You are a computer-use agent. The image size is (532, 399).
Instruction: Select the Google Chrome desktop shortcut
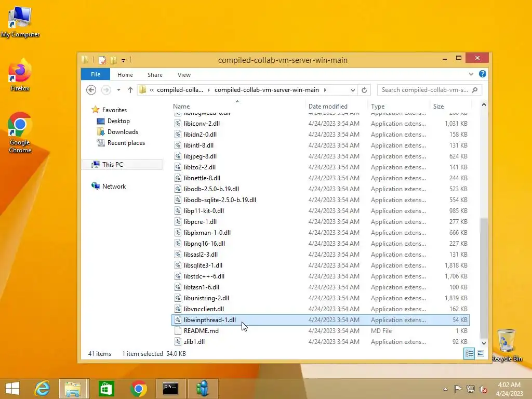20,132
